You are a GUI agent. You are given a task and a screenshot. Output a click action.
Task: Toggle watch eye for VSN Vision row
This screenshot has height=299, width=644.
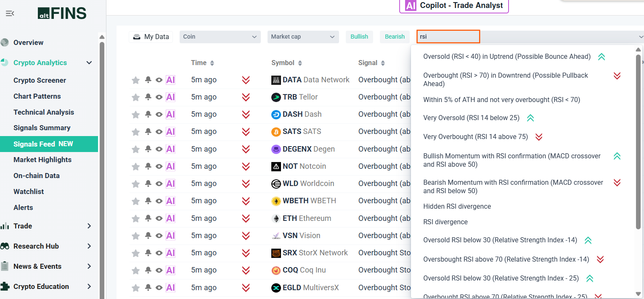point(159,236)
